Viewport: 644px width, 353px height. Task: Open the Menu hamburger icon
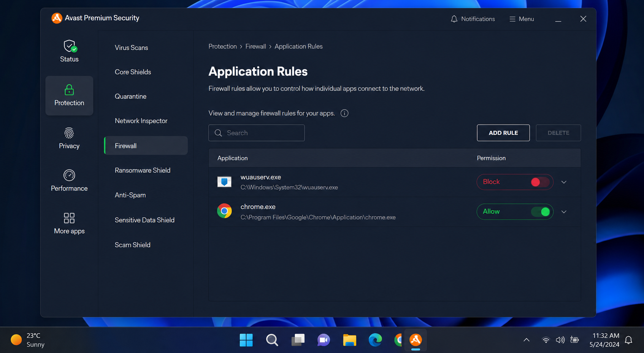pos(512,19)
